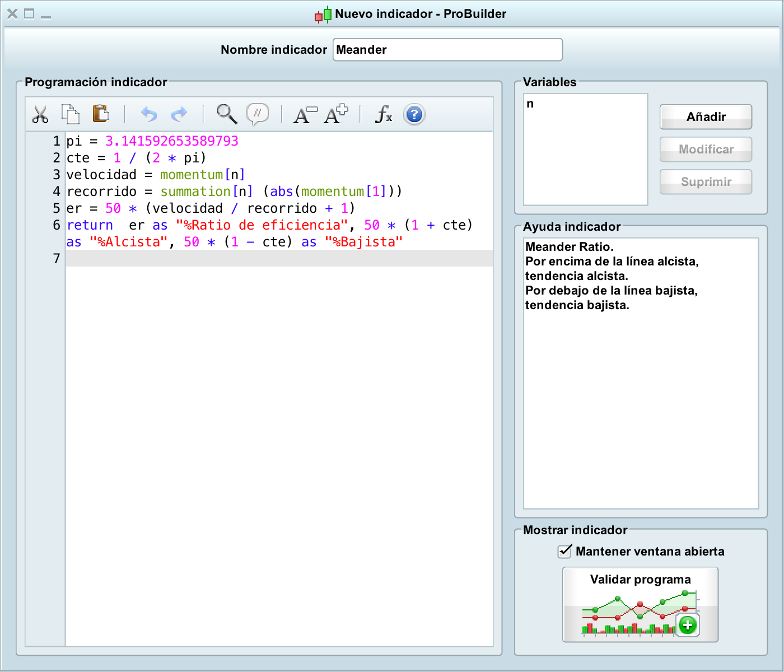This screenshot has height=672, width=784.
Task: Open the fx function library
Action: coord(384,115)
